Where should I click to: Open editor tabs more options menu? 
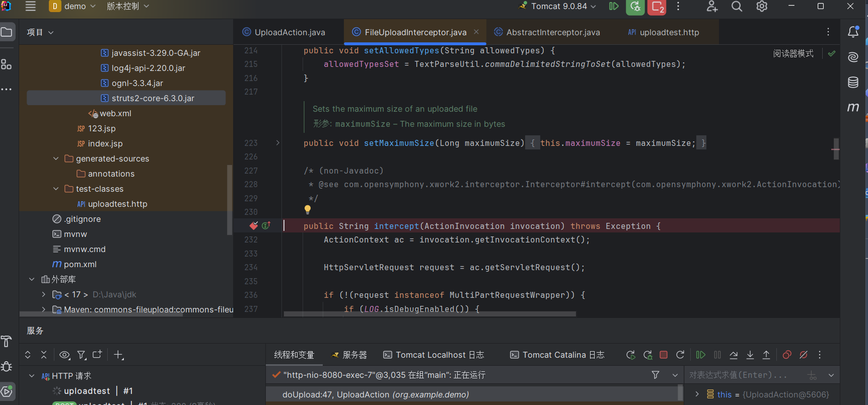coord(828,32)
